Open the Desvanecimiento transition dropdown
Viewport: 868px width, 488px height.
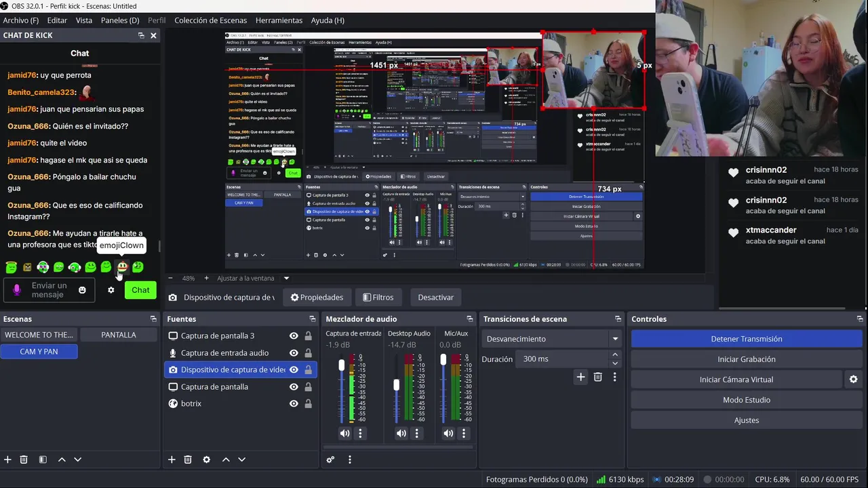[553, 339]
